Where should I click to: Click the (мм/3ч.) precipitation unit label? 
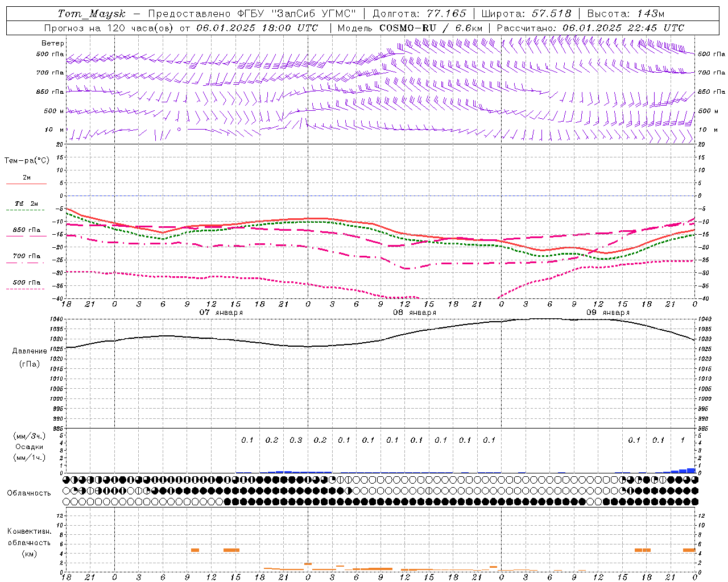30,436
